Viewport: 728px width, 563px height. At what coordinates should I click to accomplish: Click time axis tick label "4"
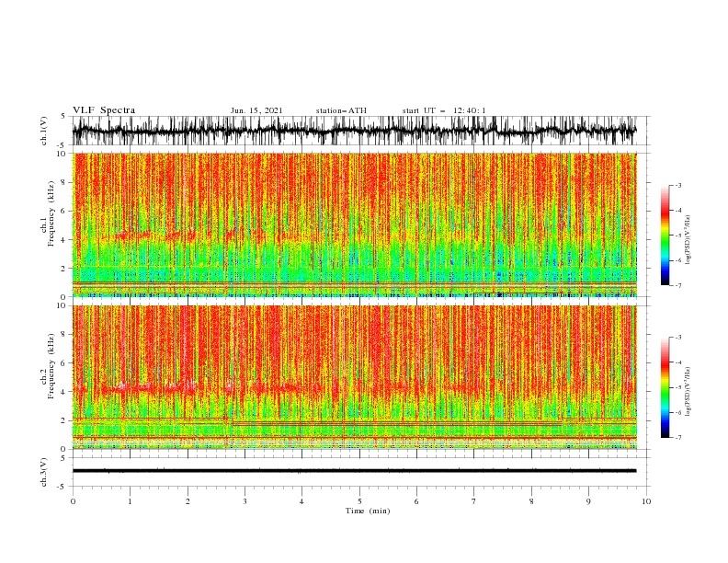coord(301,501)
